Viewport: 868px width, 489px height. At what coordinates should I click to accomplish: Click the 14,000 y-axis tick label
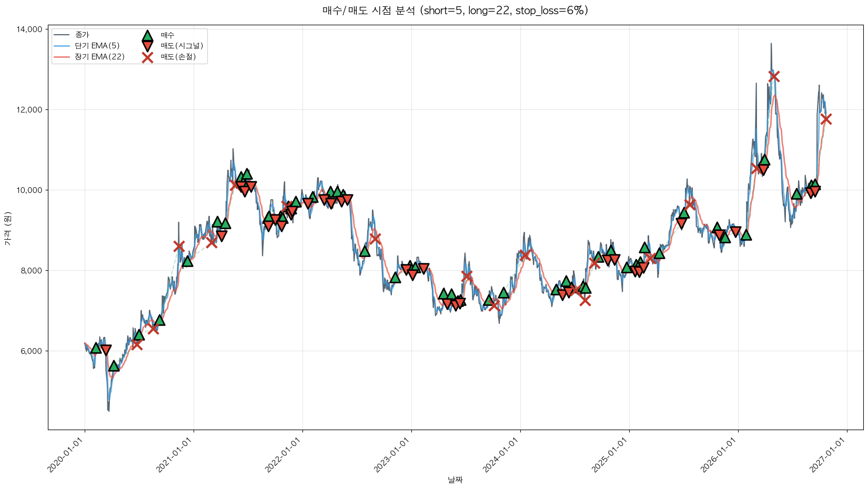31,29
